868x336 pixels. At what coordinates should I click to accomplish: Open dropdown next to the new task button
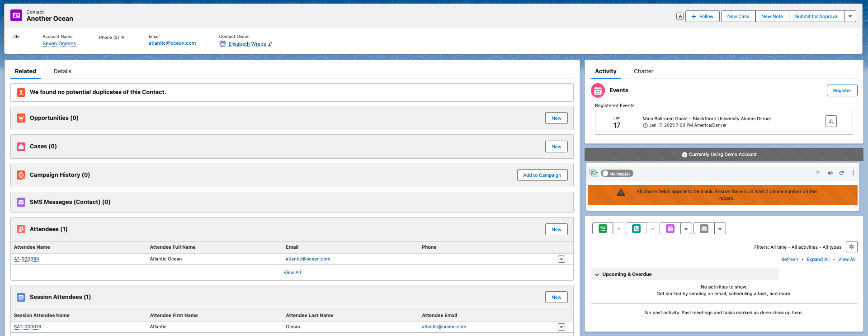618,229
